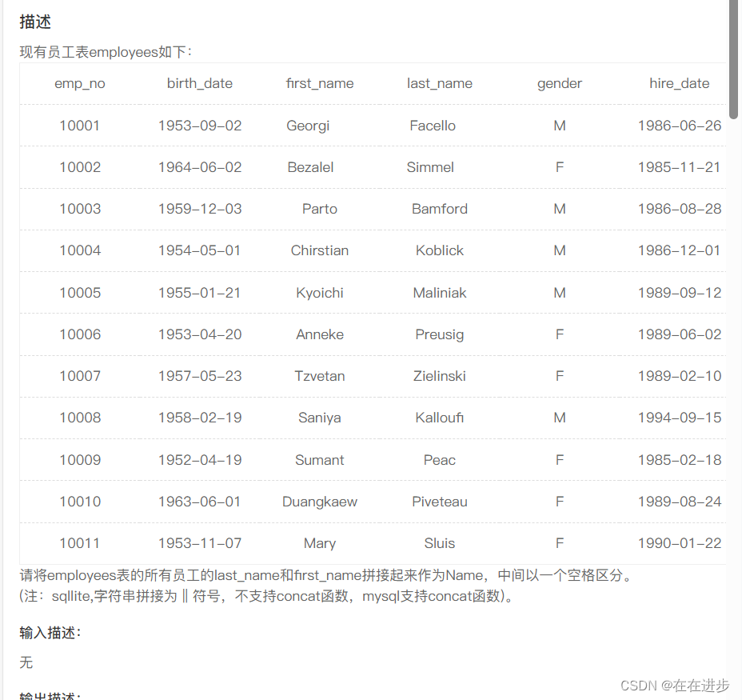Click the last_name column header
Image resolution: width=742 pixels, height=700 pixels.
(439, 83)
